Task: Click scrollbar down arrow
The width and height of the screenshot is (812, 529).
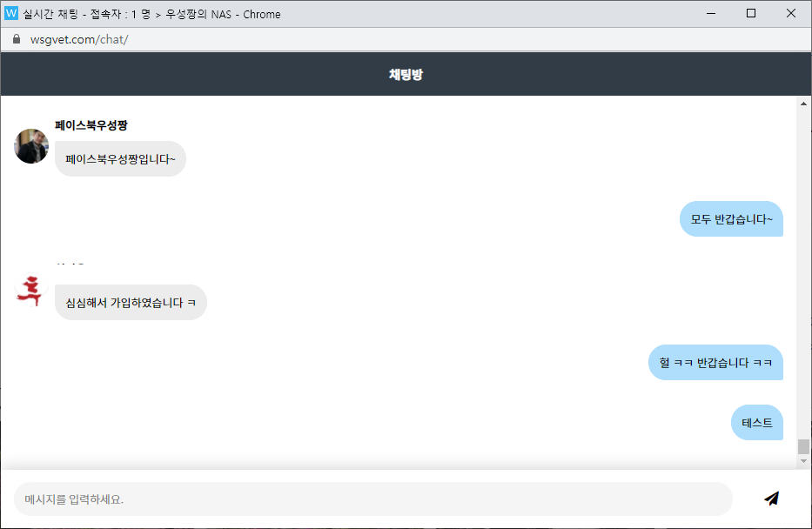Action: (803, 460)
